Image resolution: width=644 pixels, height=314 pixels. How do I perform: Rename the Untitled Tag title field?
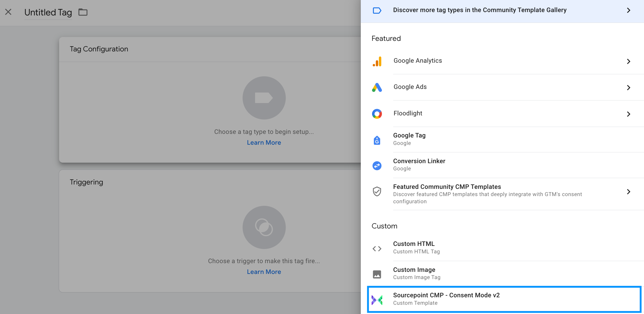tap(48, 12)
